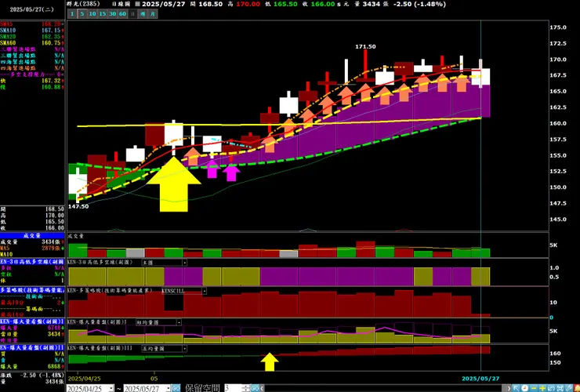Click the 慢 160.88 indicator row
This screenshot has height=392, width=580.
pyautogui.click(x=32, y=87)
